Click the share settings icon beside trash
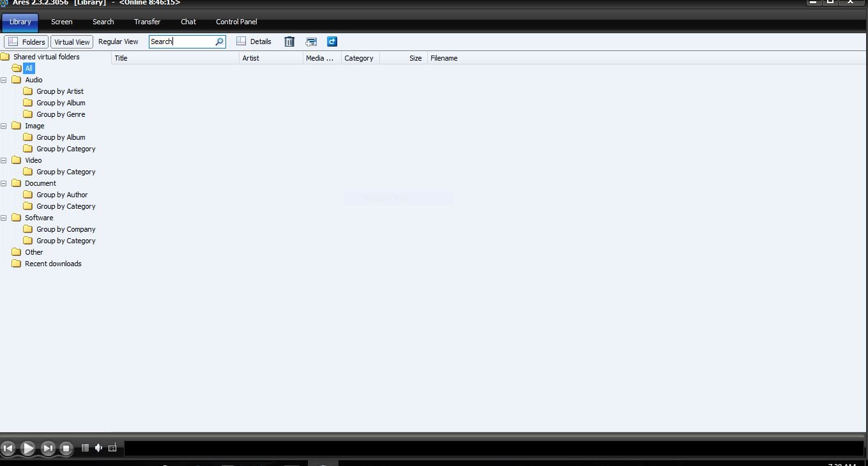Image resolution: width=868 pixels, height=466 pixels. 311,41
